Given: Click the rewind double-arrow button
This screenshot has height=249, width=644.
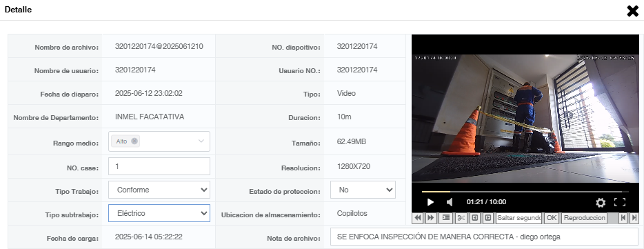Looking at the screenshot, I should point(418,218).
